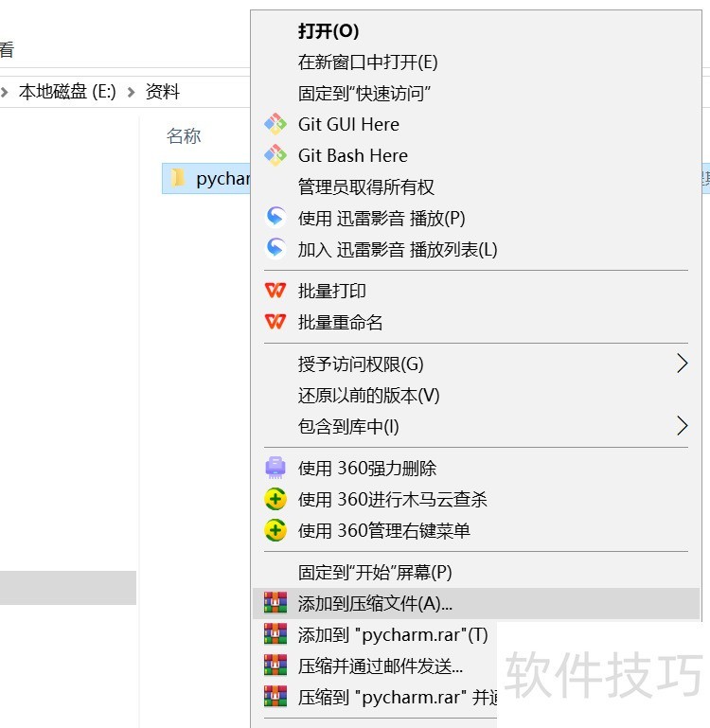Click the WinRAR icon beside 添加到 "pycharm.rar"(T)
710x728 pixels.
pyautogui.click(x=275, y=633)
